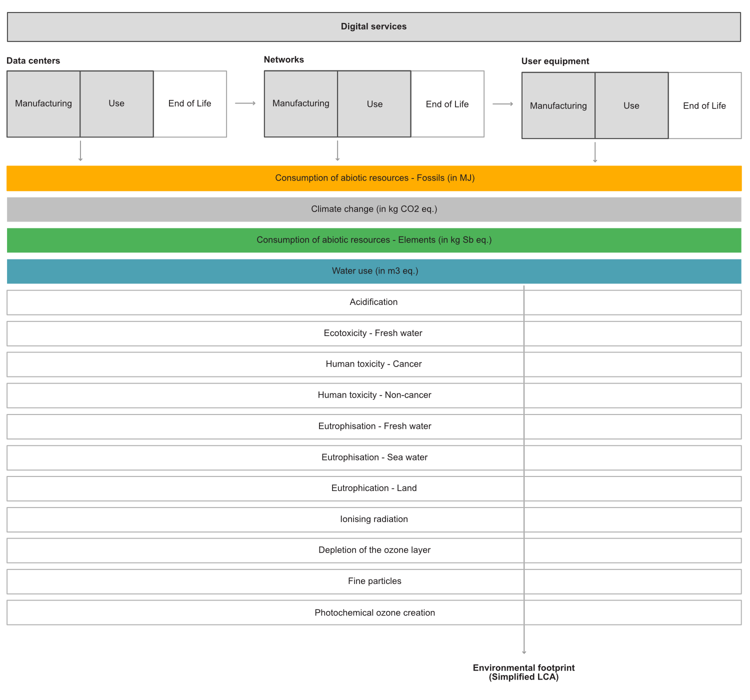Viewport: 750px width, 700px height.
Task: Select the Networks Use box
Action: [374, 103]
